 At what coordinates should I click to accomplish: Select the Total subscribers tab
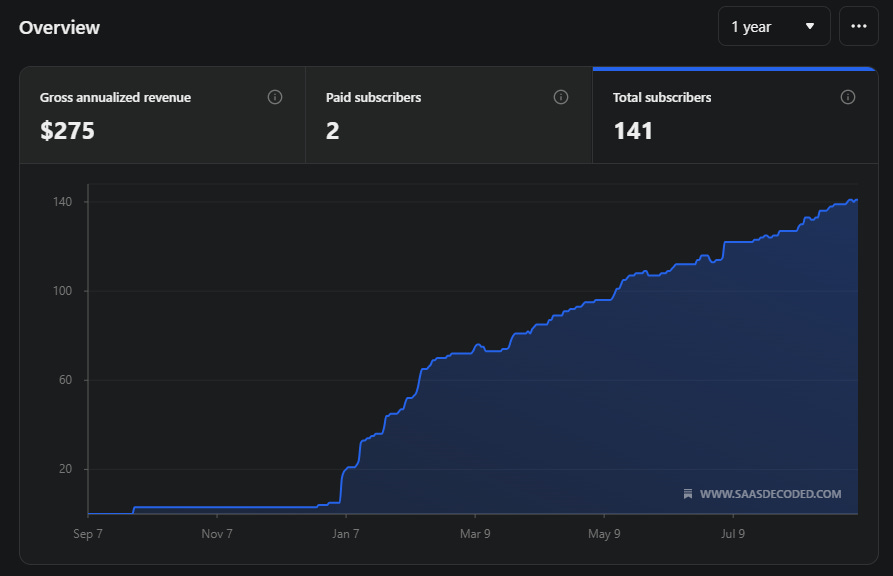pos(735,115)
